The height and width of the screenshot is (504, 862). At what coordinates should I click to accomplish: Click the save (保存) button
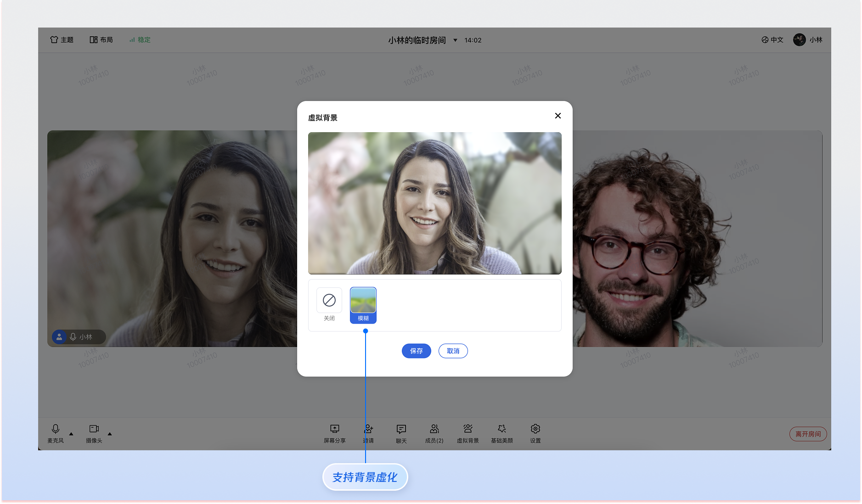coord(416,351)
